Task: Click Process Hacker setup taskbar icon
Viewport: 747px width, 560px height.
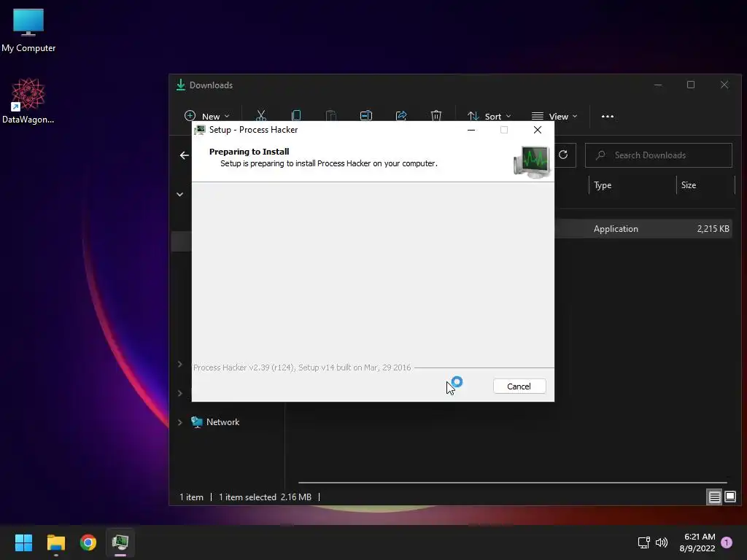Action: click(x=120, y=542)
